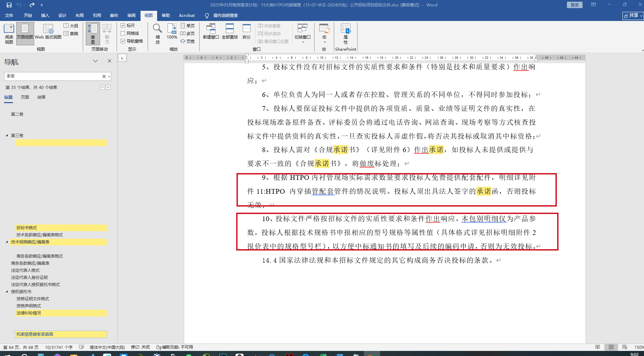Show 页面 tab in navigation pane
This screenshot has height=356, width=644.
click(x=25, y=97)
